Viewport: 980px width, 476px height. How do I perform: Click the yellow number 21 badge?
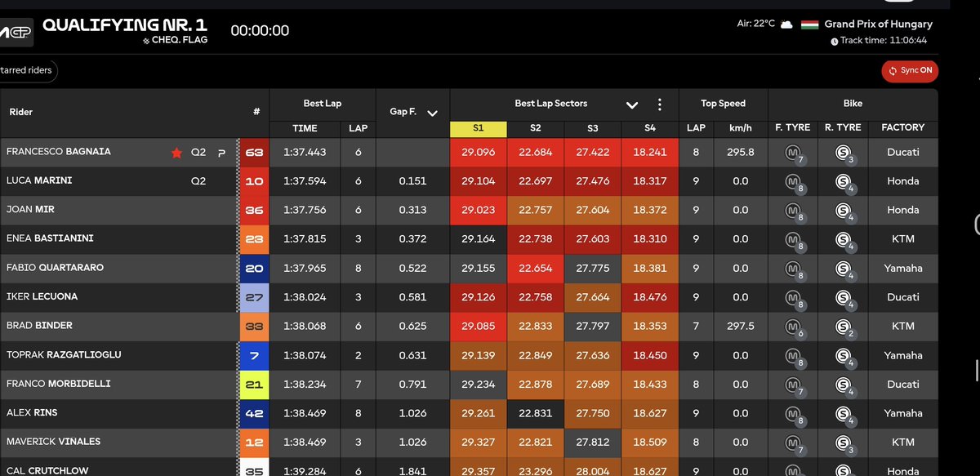[254, 385]
